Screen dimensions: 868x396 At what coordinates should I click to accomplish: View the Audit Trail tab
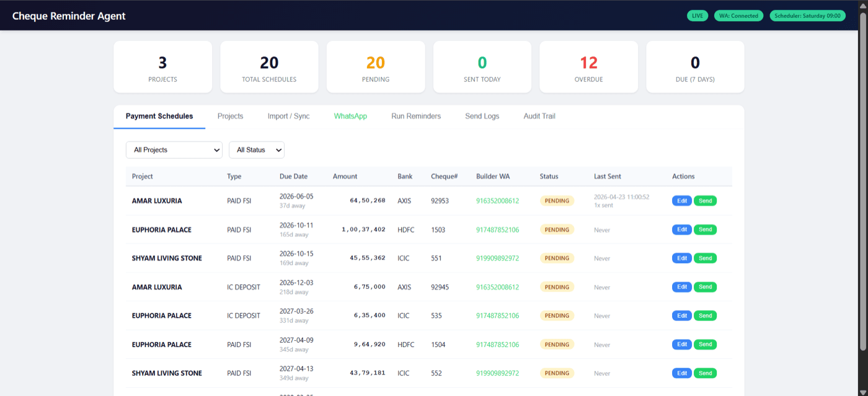[539, 116]
